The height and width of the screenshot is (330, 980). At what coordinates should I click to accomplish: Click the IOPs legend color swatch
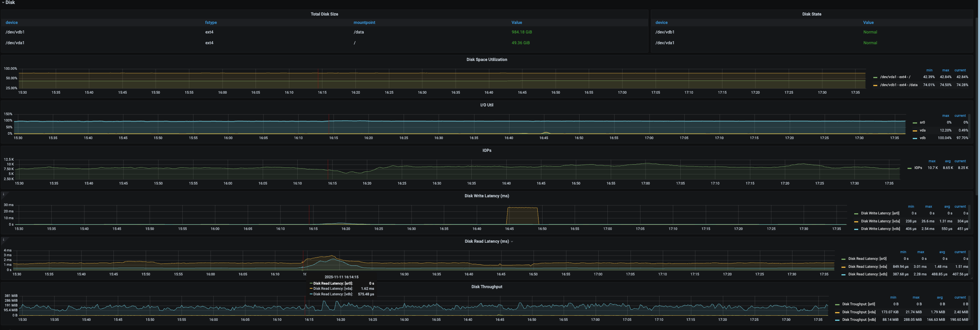(910, 168)
